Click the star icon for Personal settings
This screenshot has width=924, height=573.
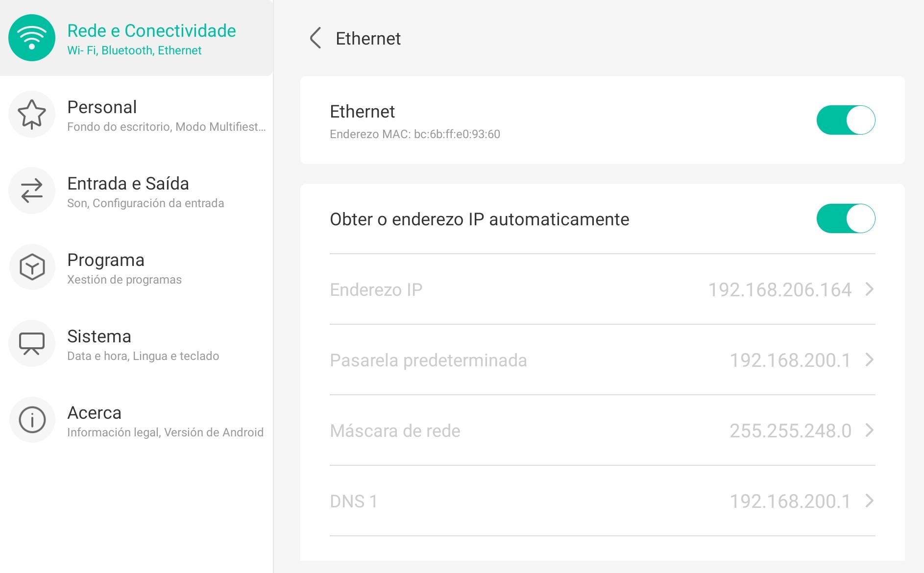pyautogui.click(x=31, y=114)
